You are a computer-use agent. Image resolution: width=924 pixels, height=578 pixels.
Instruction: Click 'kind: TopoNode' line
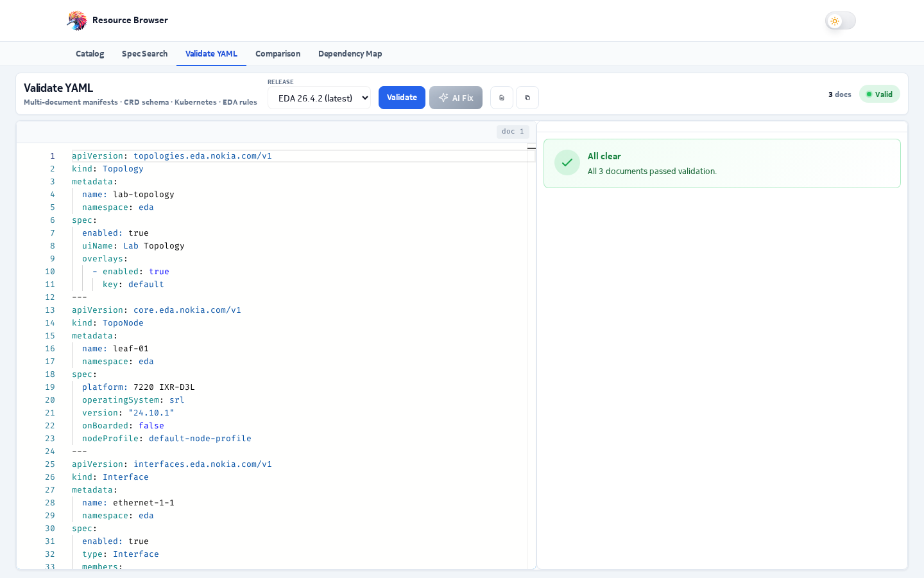point(108,323)
